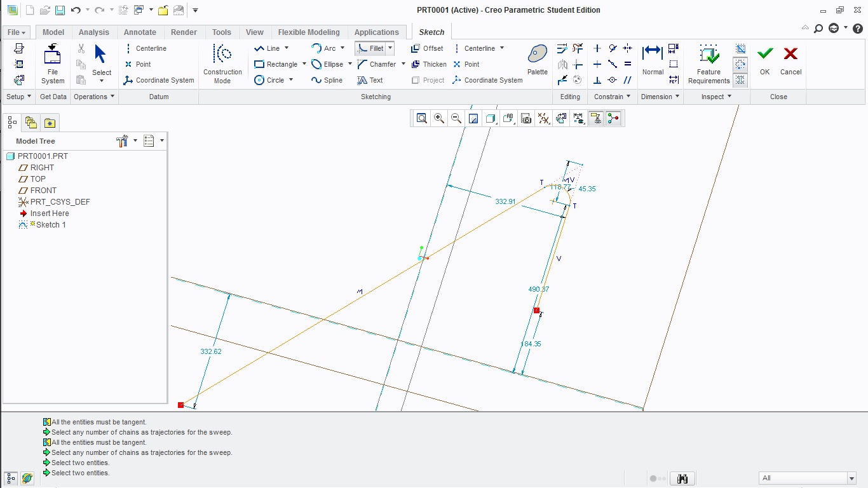Toggle the model tree panel button in status bar
Image resolution: width=868 pixels, height=488 pixels.
[x=11, y=478]
